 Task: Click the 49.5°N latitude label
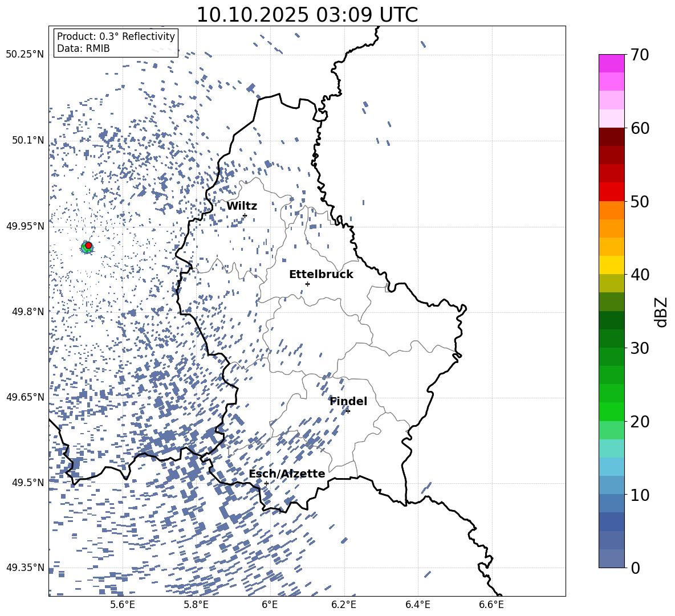click(x=28, y=483)
